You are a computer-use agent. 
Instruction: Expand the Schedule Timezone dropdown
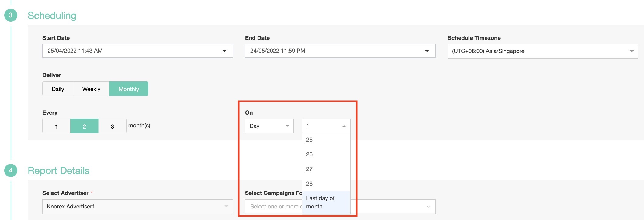pyautogui.click(x=632, y=51)
